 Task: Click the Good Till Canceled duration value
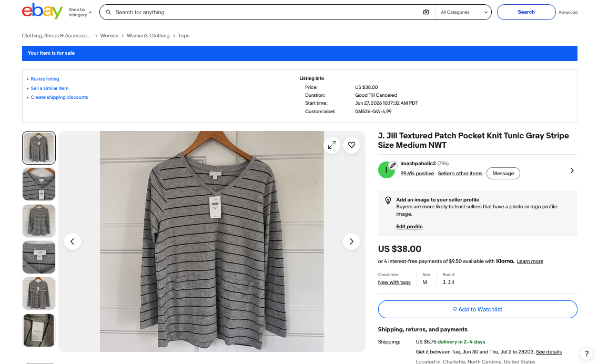coord(376,95)
